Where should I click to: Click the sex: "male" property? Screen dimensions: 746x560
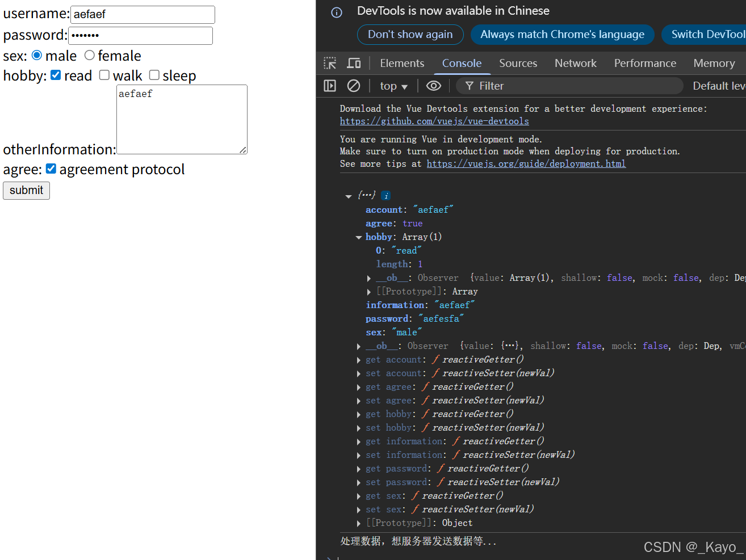pos(394,332)
